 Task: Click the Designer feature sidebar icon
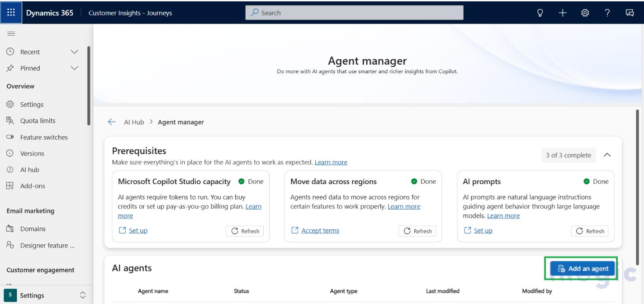click(x=10, y=245)
